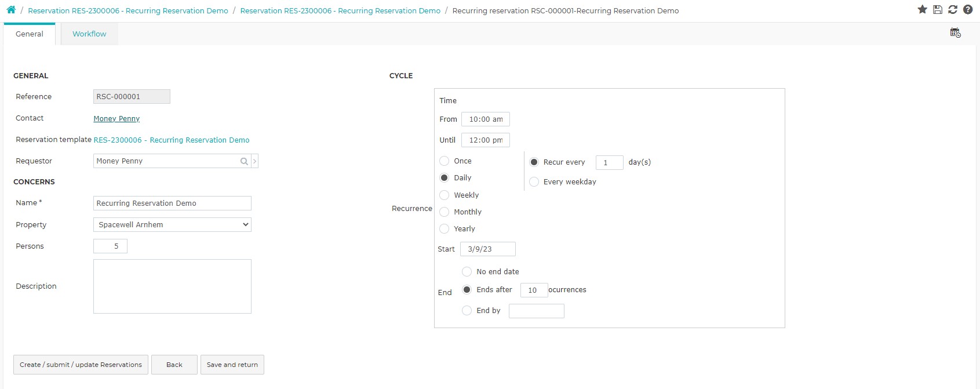Viewport: 980px width, 389px height.
Task: Open reservation template RES-2300006 link
Action: click(172, 140)
